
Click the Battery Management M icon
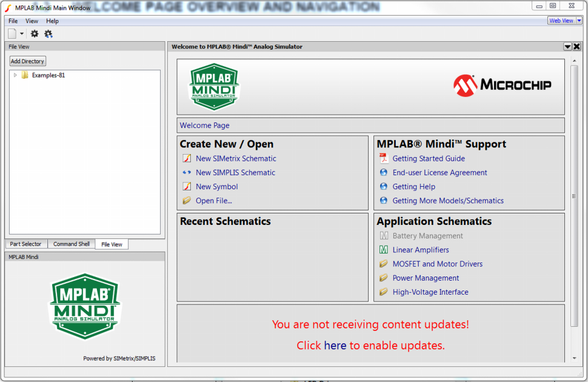(x=384, y=236)
